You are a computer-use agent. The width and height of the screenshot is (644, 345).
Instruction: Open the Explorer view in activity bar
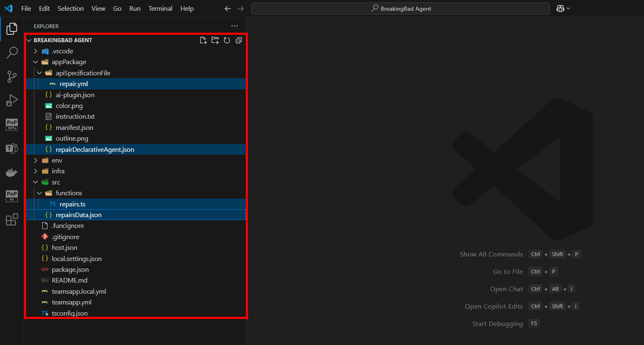[x=12, y=29]
